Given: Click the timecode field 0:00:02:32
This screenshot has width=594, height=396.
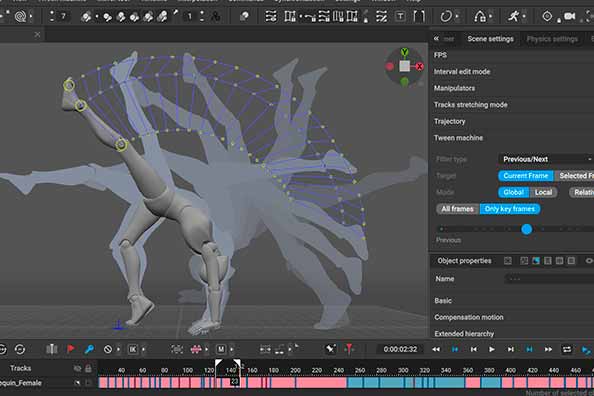Looking at the screenshot, I should click(x=400, y=349).
